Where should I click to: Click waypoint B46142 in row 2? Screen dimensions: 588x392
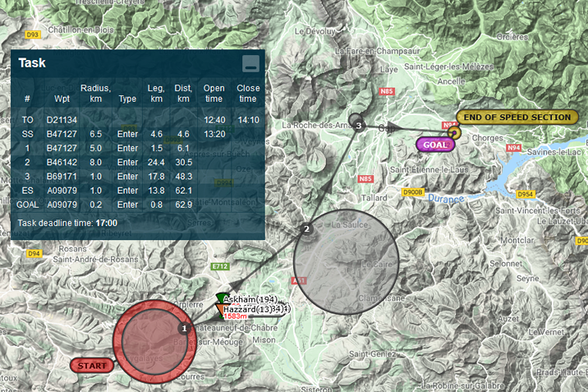[62, 162]
